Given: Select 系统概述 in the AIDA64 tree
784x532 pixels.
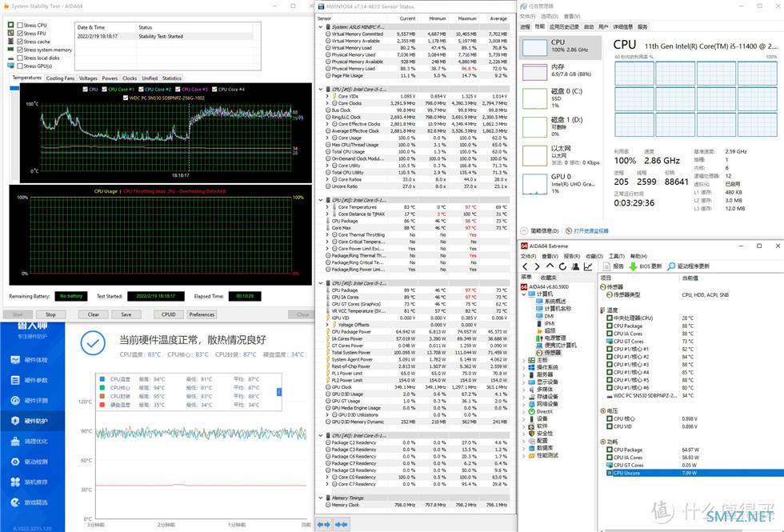Looking at the screenshot, I should (551, 302).
